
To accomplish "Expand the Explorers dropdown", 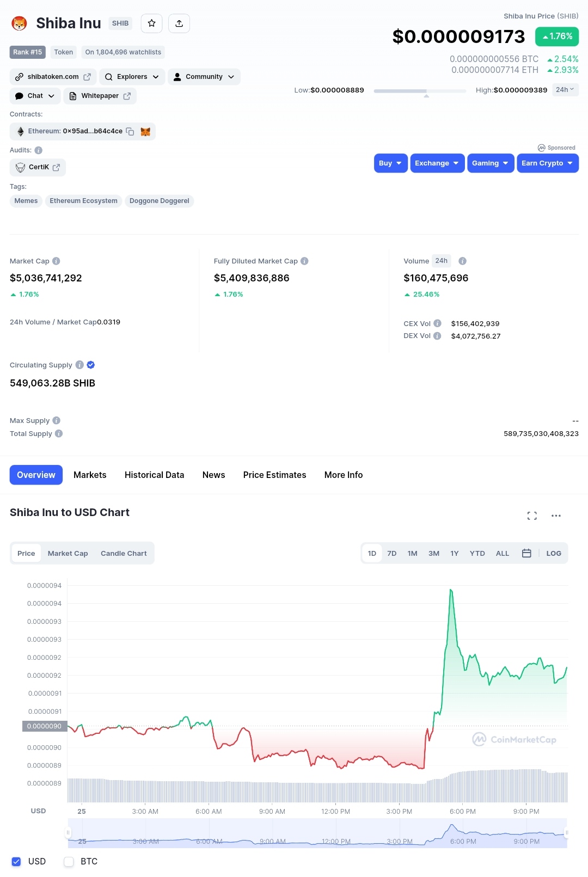I will [132, 77].
